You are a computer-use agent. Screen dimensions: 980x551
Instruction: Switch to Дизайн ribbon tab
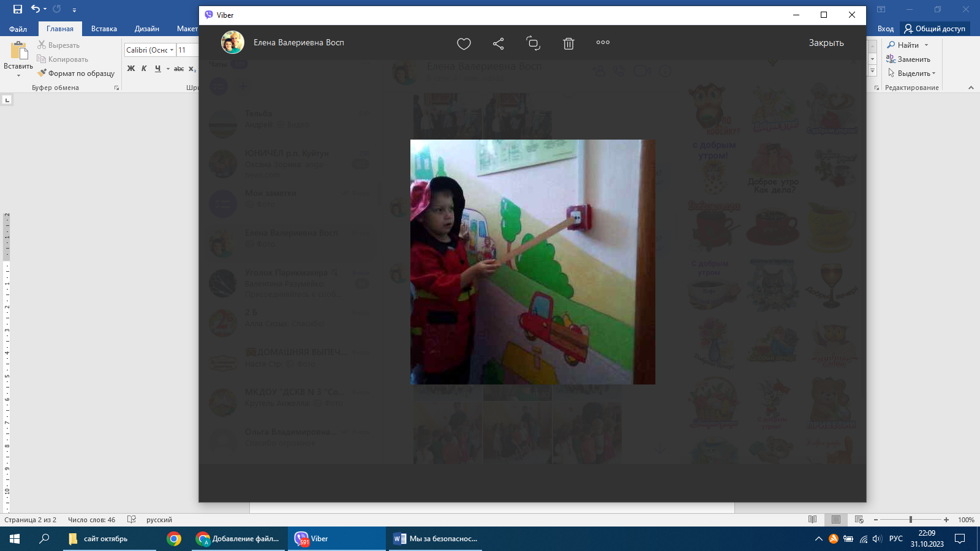tap(147, 29)
